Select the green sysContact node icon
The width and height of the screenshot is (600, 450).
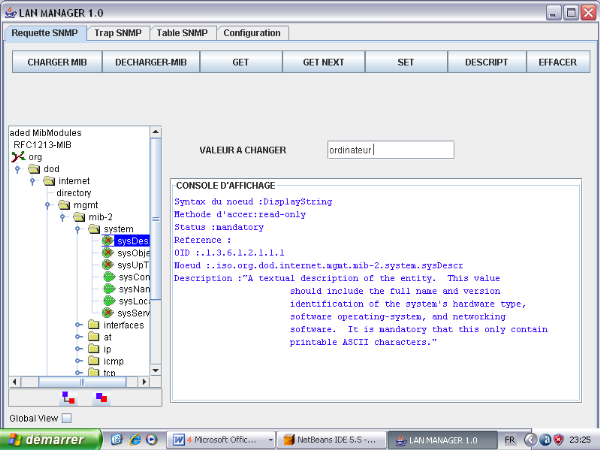click(109, 278)
